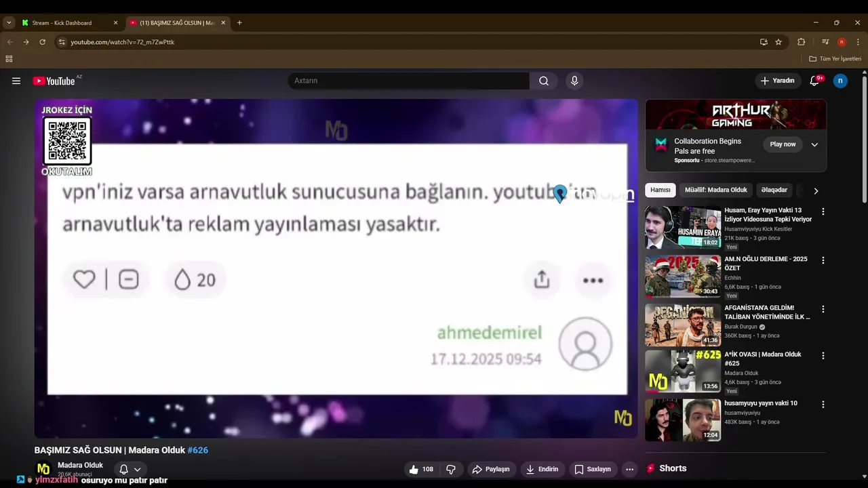
Task: Expand the sponsored ad chevron
Action: [814, 144]
